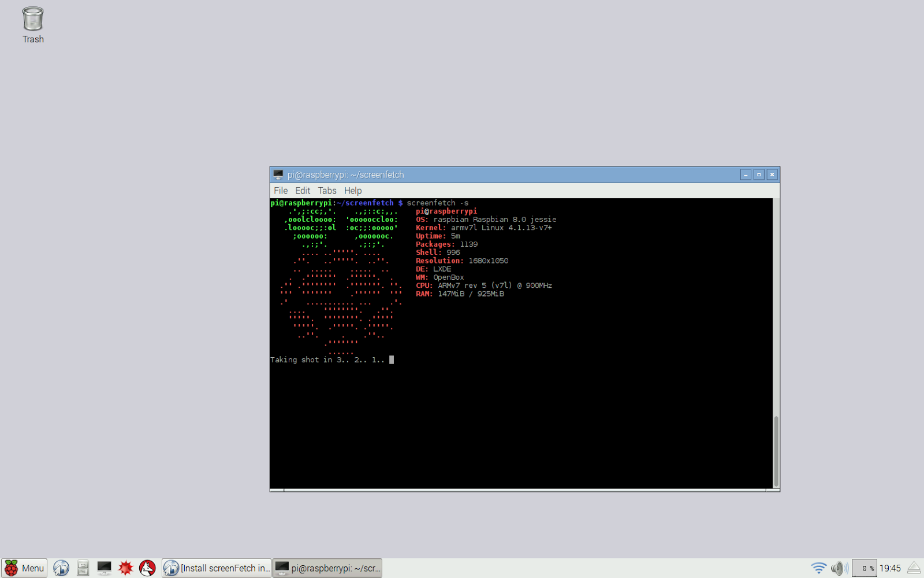
Task: Open the Edit menu in the terminal
Action: coord(302,190)
